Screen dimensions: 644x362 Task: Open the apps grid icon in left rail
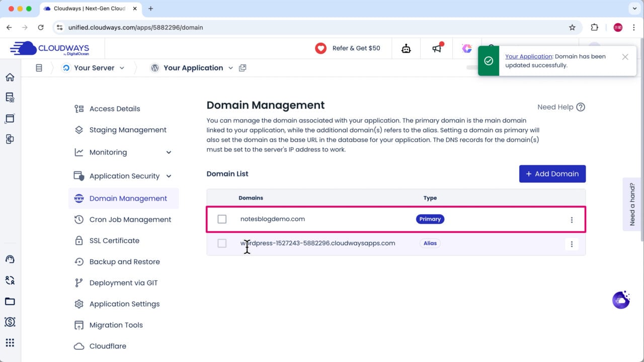coord(10,343)
